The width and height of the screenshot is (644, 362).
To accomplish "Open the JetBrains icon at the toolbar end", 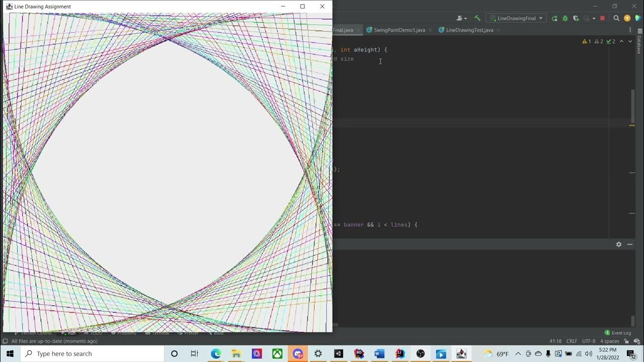I will (637, 18).
